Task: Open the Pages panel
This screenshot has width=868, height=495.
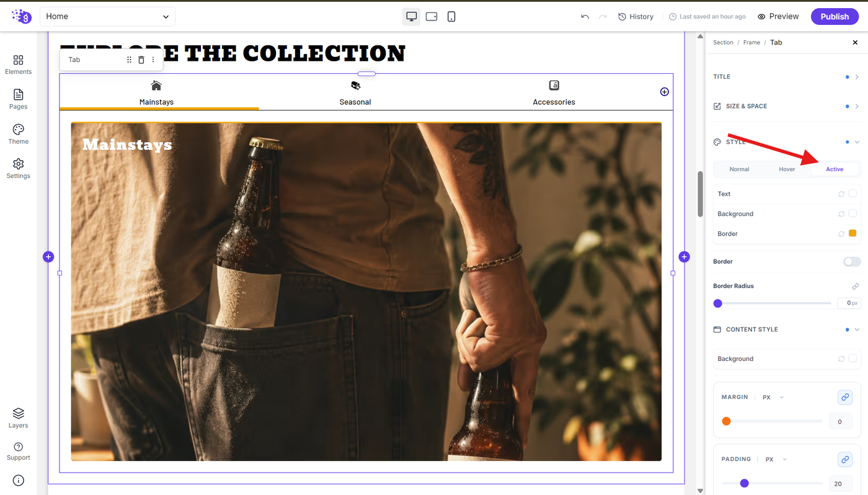Action: click(x=18, y=99)
